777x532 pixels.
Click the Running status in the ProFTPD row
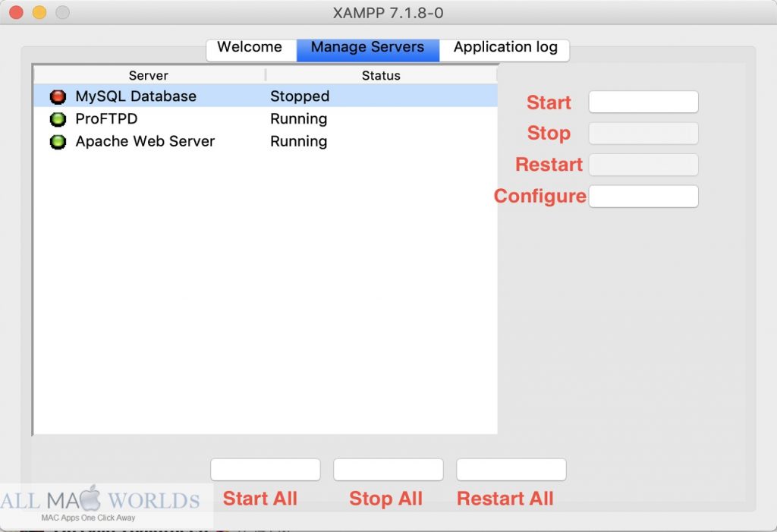click(299, 119)
